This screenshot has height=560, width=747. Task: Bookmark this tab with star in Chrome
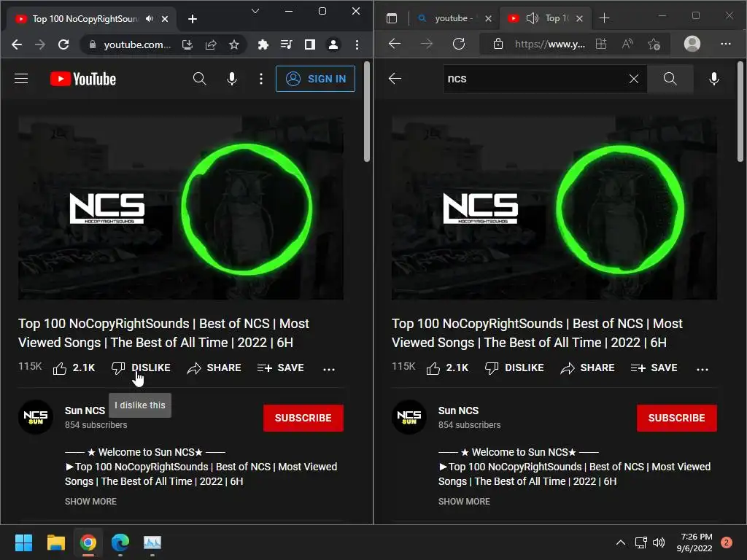234,44
